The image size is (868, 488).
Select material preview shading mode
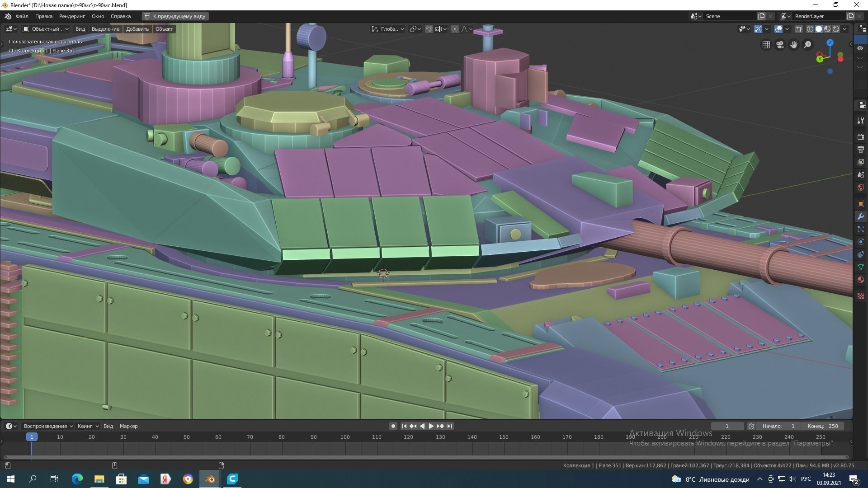[x=827, y=29]
